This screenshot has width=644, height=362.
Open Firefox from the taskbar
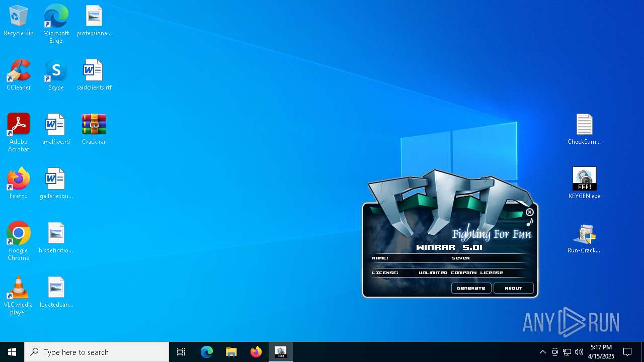[256, 352]
